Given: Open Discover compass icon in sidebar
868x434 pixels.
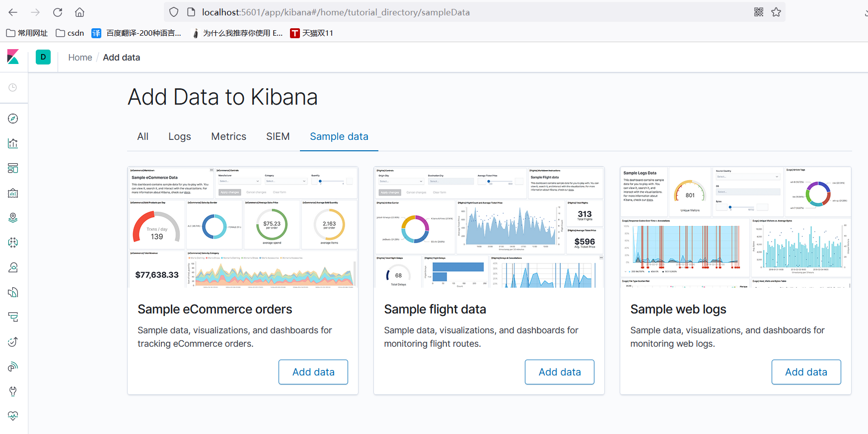Looking at the screenshot, I should [13, 119].
